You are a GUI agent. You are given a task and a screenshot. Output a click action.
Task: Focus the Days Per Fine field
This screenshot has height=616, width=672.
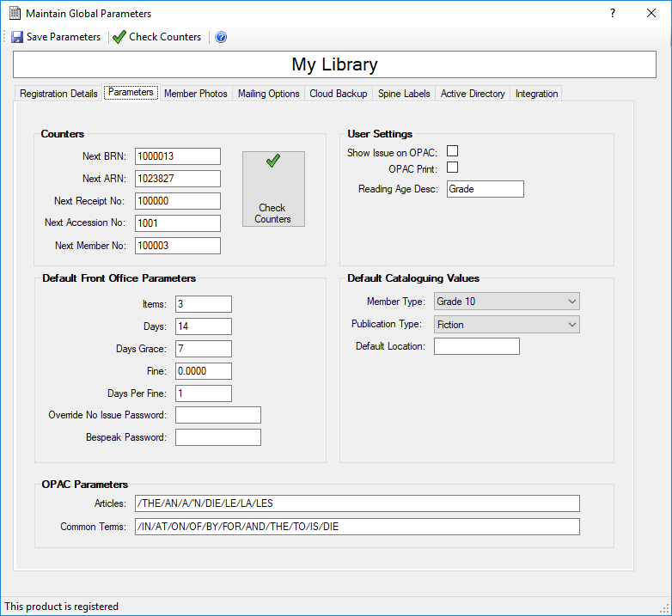[x=204, y=393]
